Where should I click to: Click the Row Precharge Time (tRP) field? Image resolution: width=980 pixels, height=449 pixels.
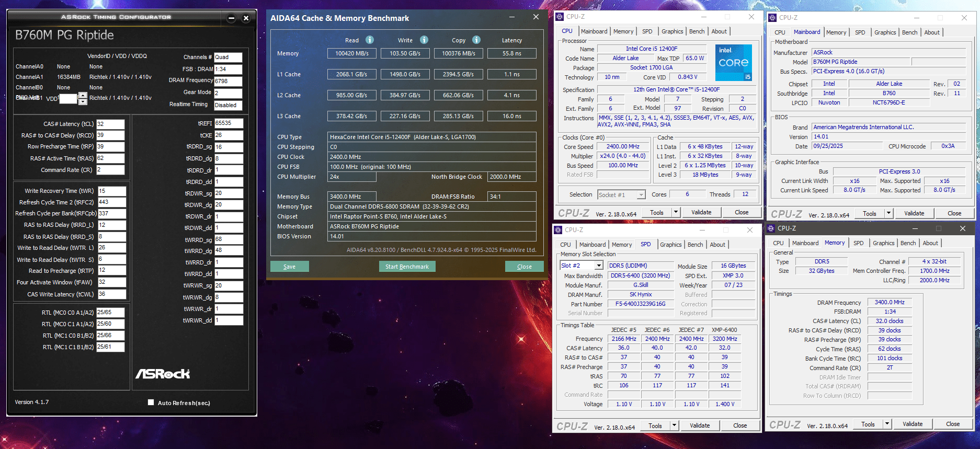point(110,147)
